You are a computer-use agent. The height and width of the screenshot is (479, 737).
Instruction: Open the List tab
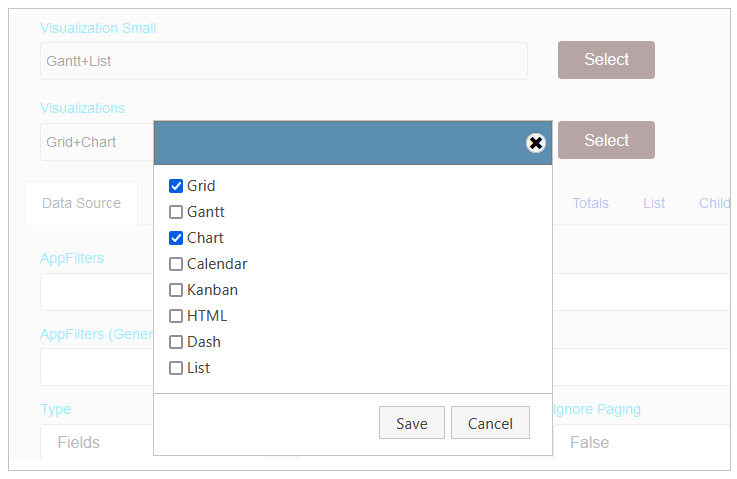(x=654, y=203)
